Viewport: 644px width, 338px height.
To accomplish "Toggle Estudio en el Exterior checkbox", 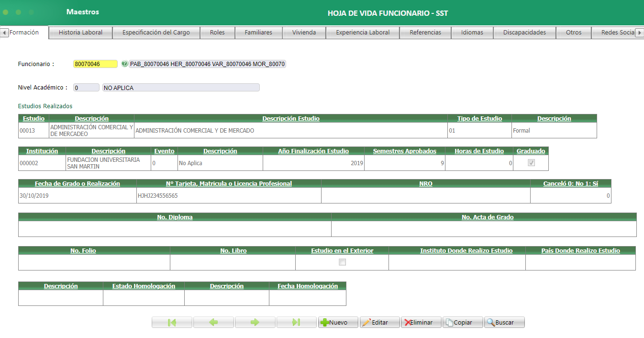I will [x=342, y=262].
